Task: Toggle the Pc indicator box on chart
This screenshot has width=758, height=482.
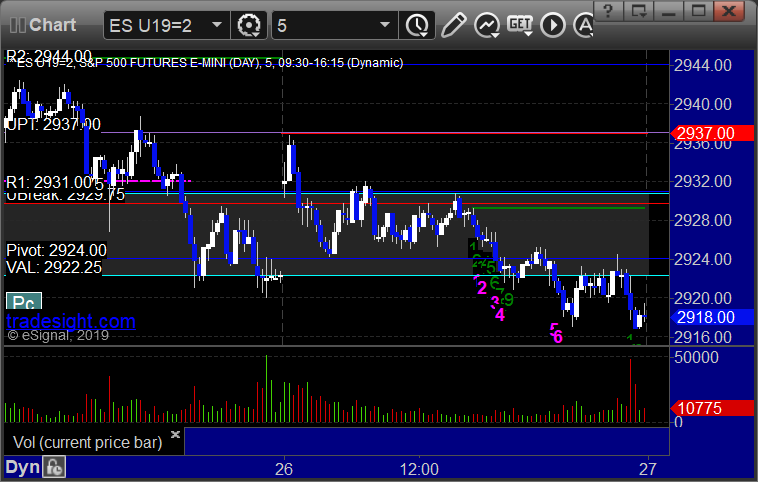Action: pyautogui.click(x=22, y=302)
